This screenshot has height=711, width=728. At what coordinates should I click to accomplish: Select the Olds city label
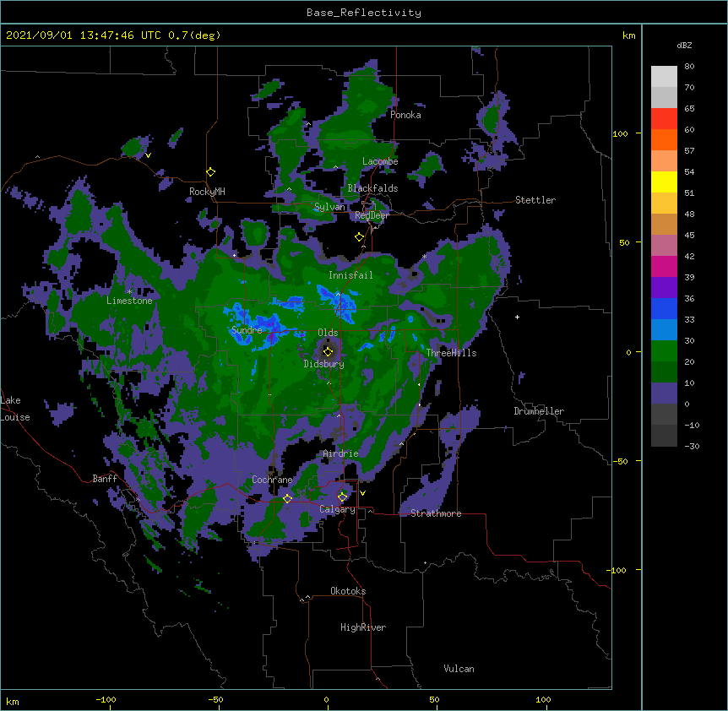point(328,333)
